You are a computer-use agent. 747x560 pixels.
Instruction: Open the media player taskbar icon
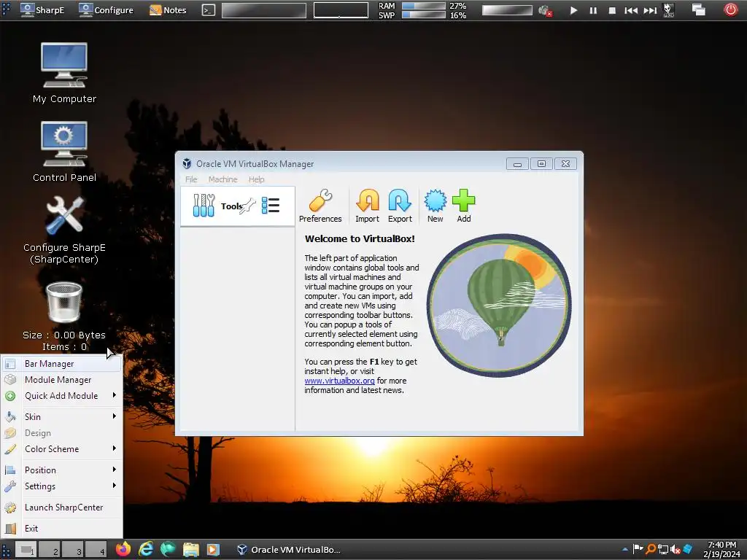(x=212, y=550)
